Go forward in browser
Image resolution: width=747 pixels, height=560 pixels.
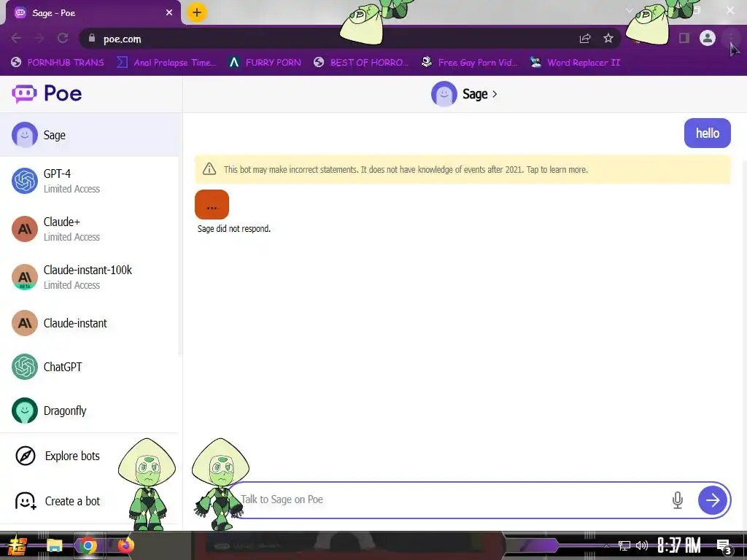tap(39, 39)
